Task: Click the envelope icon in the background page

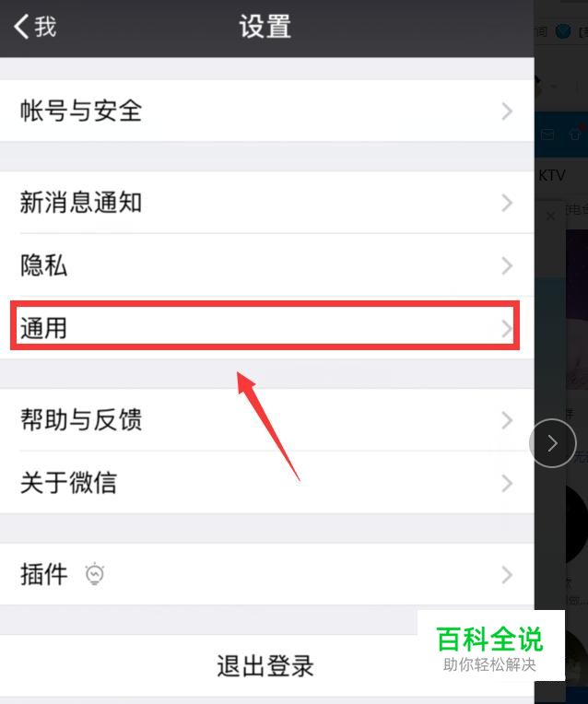Action: coord(547,135)
